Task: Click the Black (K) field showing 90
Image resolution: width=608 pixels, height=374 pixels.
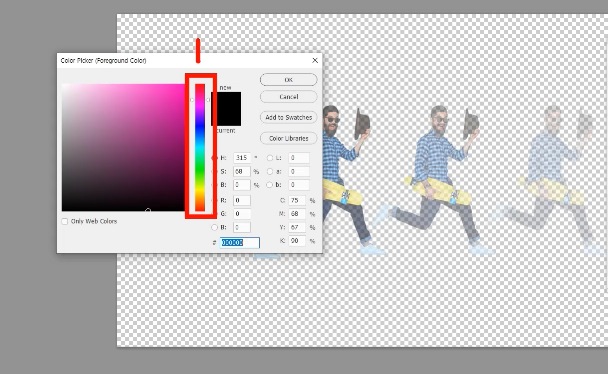Action: (x=297, y=241)
